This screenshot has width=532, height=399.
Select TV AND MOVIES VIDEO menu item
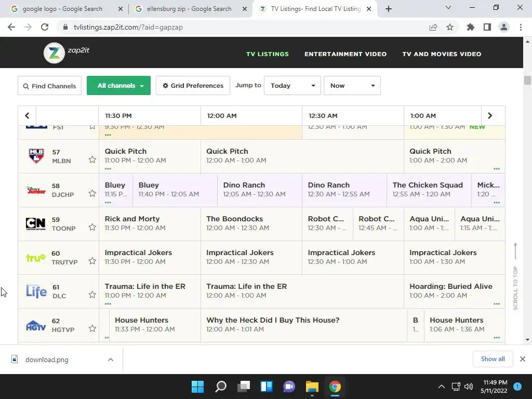[442, 54]
